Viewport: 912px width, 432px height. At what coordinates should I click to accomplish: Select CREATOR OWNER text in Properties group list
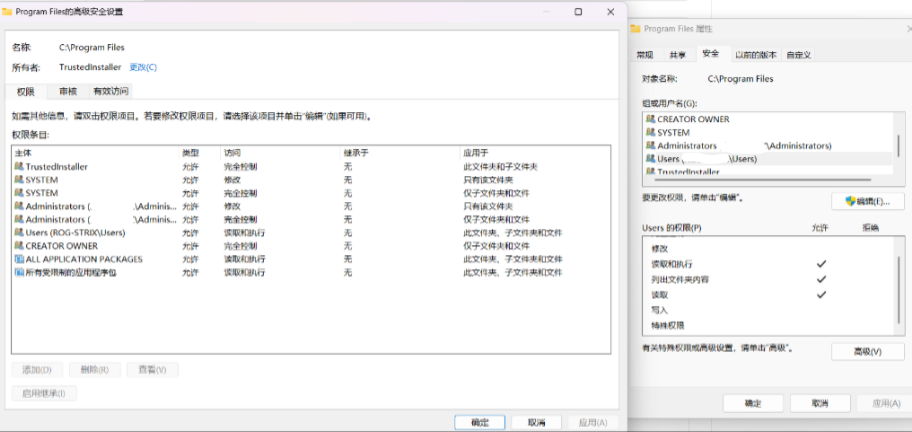tap(693, 119)
